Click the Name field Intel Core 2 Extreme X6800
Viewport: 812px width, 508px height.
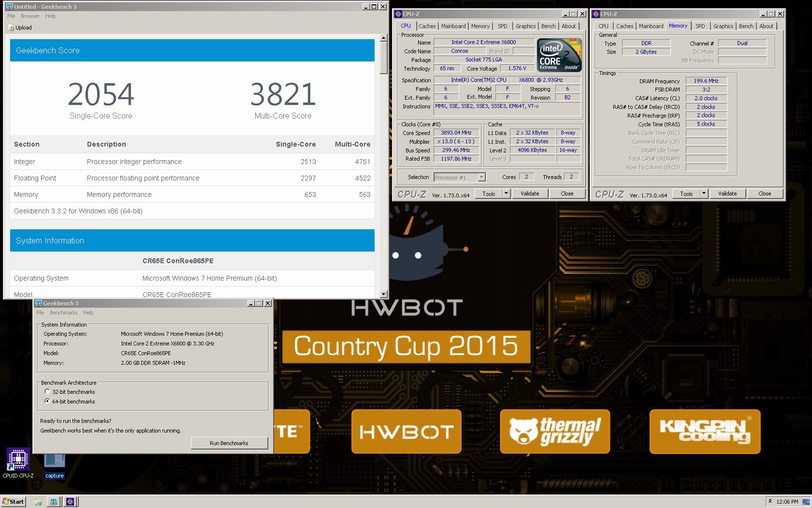pyautogui.click(x=483, y=42)
